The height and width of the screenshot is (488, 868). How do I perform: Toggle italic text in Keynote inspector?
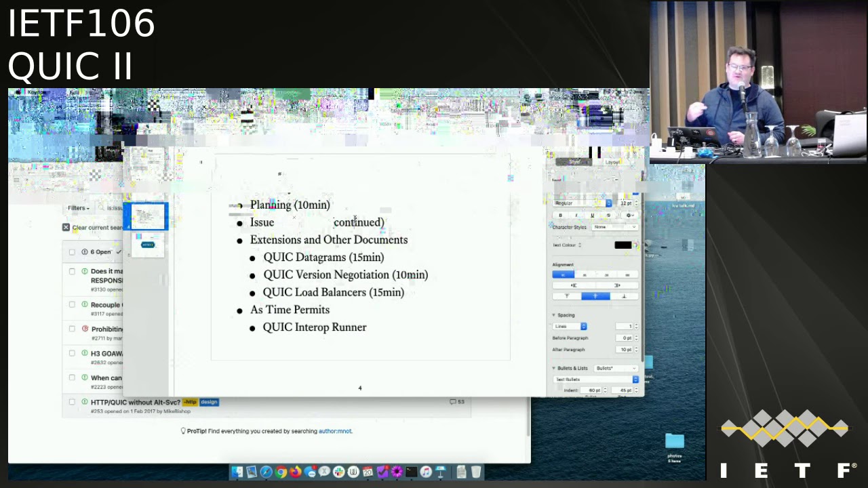(x=576, y=216)
